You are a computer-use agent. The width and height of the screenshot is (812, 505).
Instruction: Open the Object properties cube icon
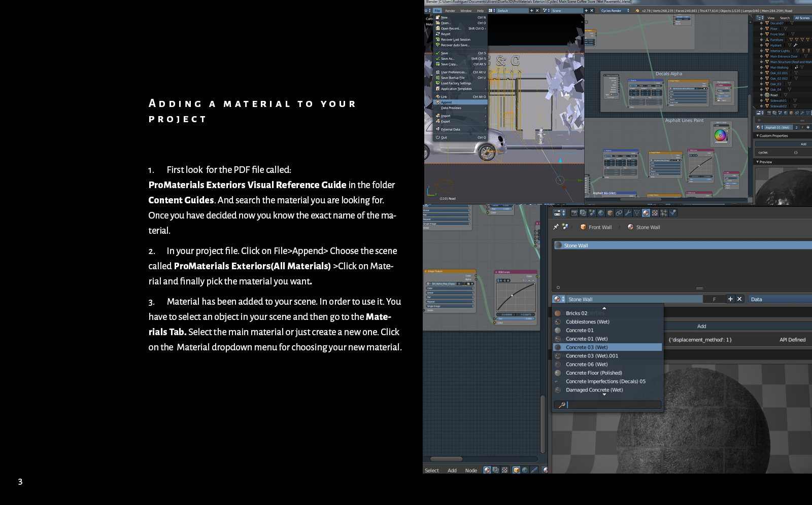coord(610,213)
